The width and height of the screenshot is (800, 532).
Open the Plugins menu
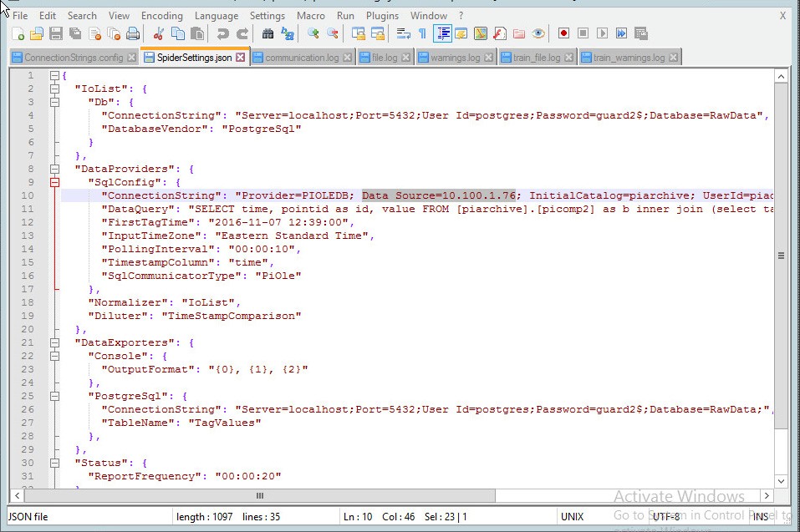pos(382,15)
